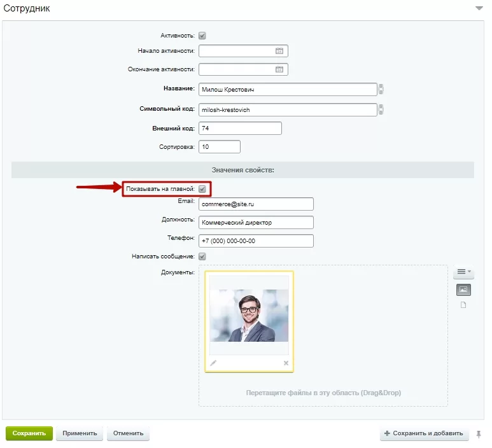
Task: Click the link icon beside Символьный код field
Action: tap(381, 109)
